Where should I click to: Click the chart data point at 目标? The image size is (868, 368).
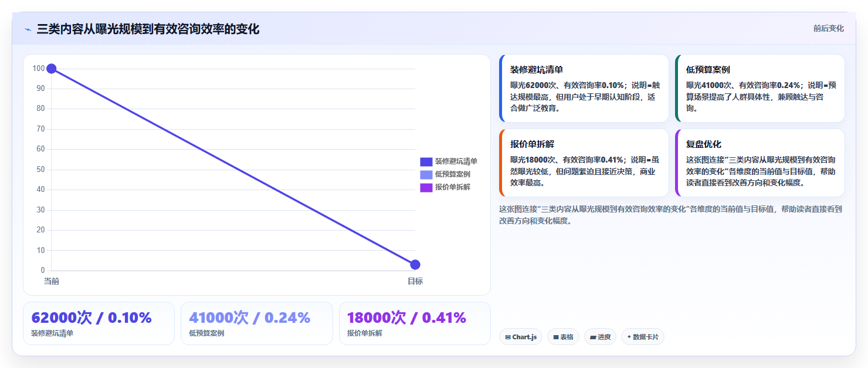pos(415,265)
